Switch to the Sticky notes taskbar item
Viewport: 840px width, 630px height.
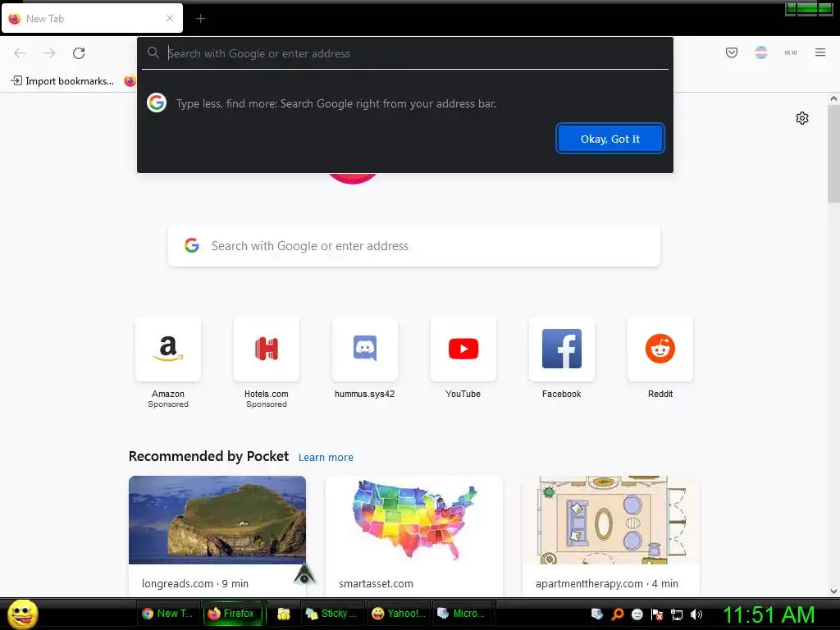pyautogui.click(x=331, y=614)
